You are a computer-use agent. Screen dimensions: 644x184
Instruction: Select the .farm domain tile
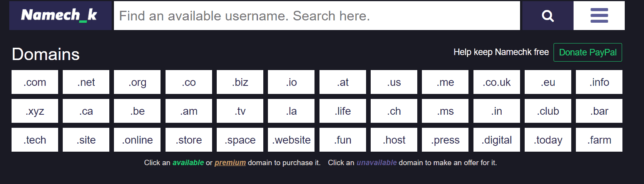(599, 140)
